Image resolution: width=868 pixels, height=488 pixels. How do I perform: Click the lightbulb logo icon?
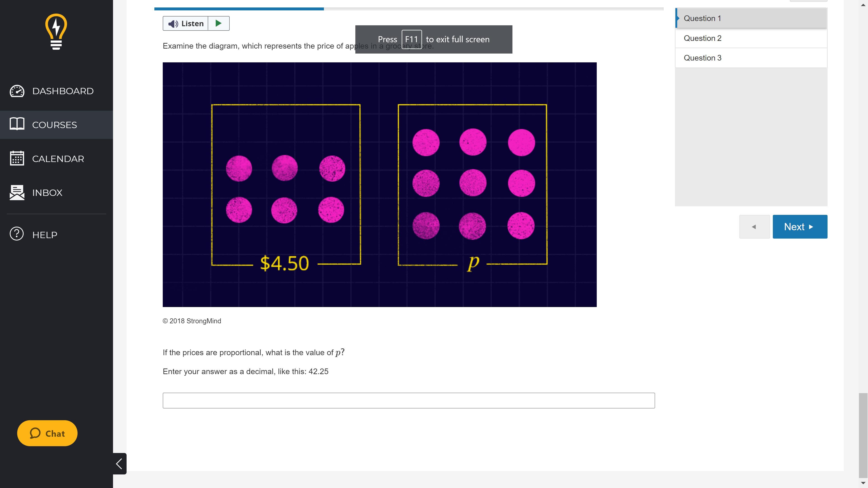[56, 32]
